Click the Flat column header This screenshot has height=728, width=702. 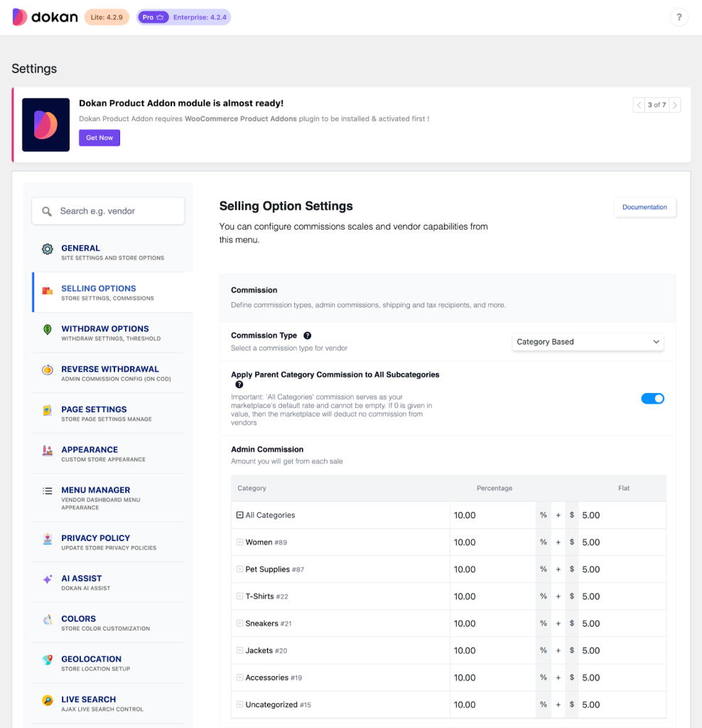pyautogui.click(x=624, y=488)
